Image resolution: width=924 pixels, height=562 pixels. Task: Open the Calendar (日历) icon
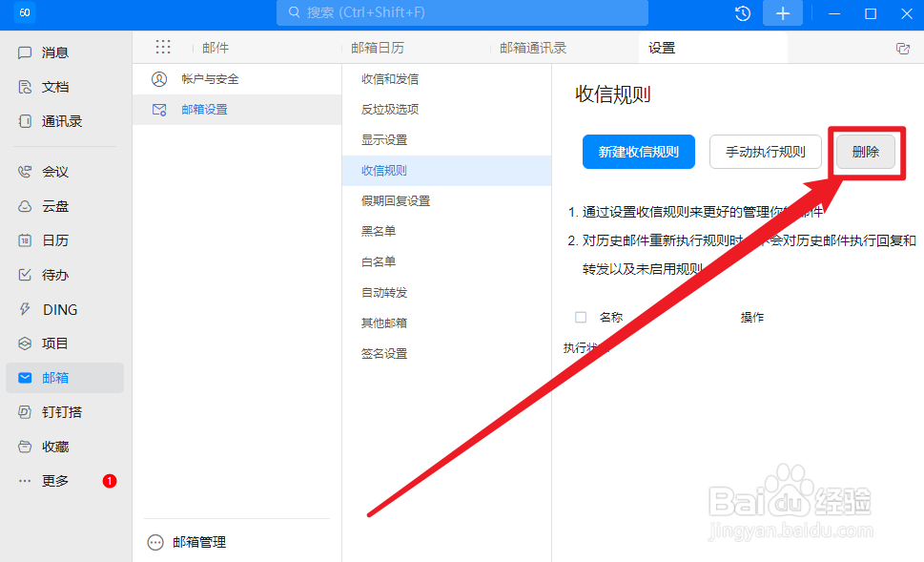(x=50, y=239)
